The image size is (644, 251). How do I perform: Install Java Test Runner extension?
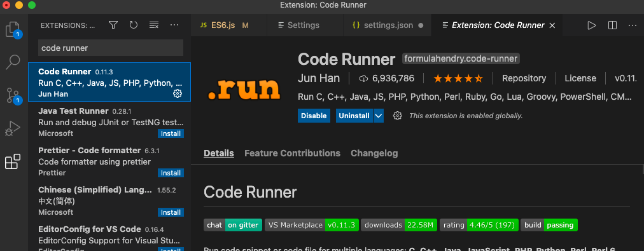(171, 133)
